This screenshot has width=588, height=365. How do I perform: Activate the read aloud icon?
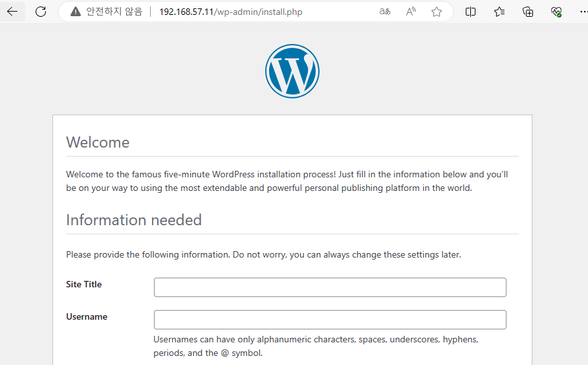pos(411,12)
